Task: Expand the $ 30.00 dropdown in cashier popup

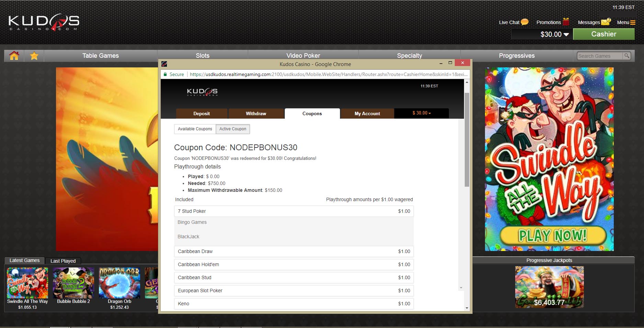Action: coord(421,113)
